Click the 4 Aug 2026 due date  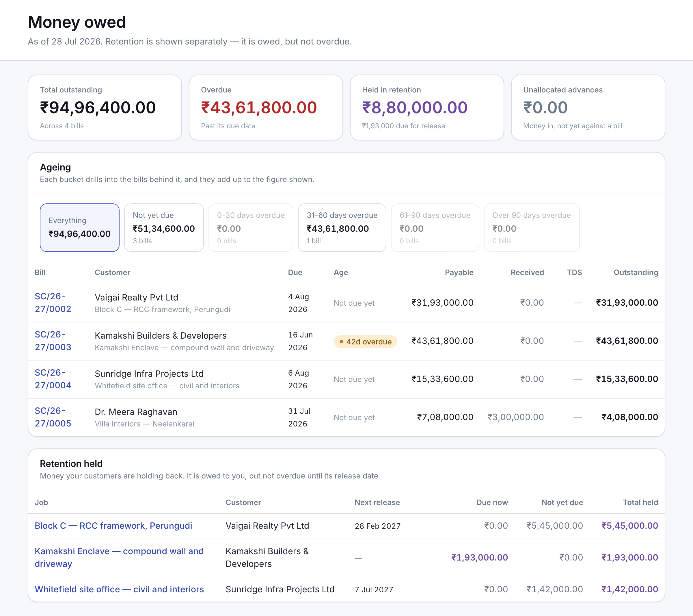(298, 303)
